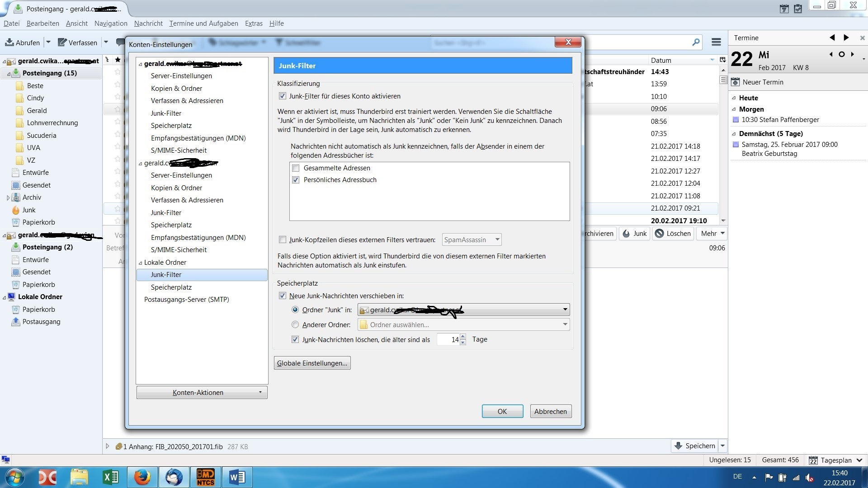Click the Globale Einstellungen button
Screen dimensions: 868x488
[312, 363]
